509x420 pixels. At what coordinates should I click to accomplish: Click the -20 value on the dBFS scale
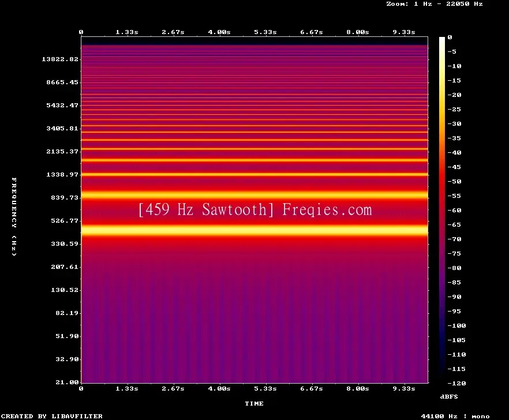point(454,95)
